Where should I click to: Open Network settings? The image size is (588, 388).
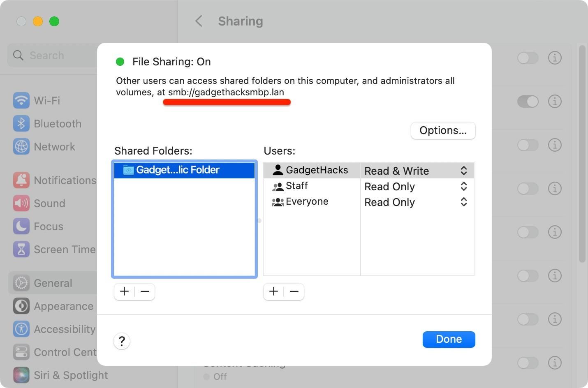point(54,146)
